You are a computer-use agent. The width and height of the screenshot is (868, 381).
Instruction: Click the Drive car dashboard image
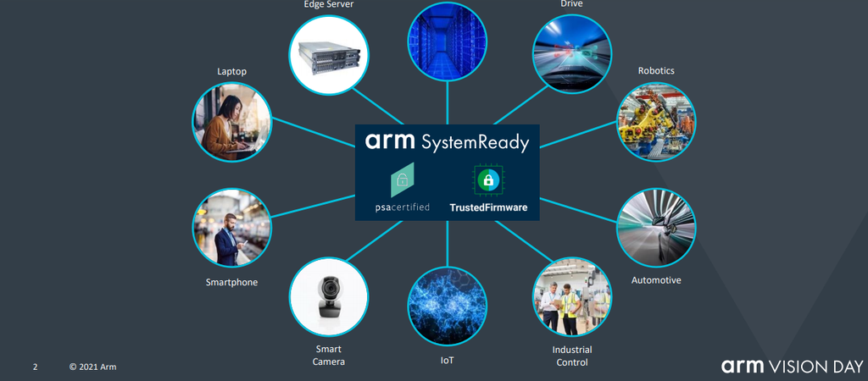[572, 55]
